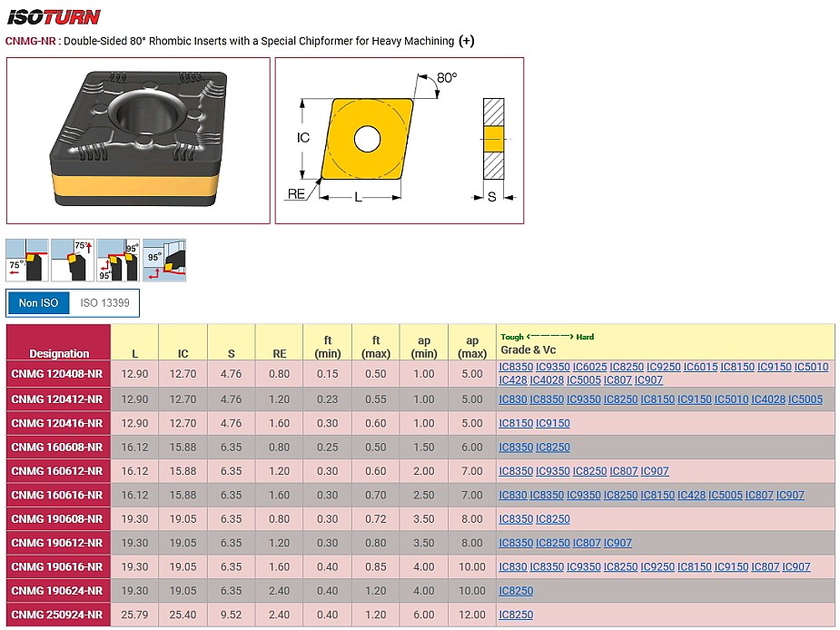Viewport: 840px width, 630px height.
Task: Open designation CNMG 190608-NR
Action: point(57,518)
